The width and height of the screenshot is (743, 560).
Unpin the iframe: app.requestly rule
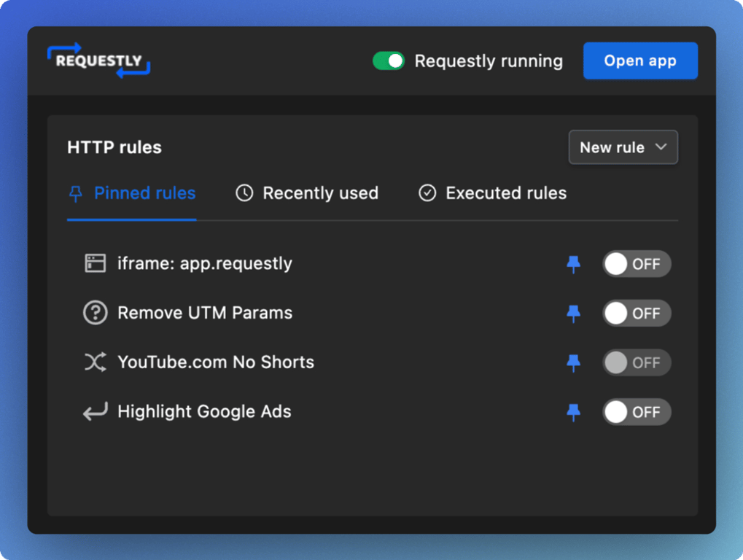click(574, 264)
